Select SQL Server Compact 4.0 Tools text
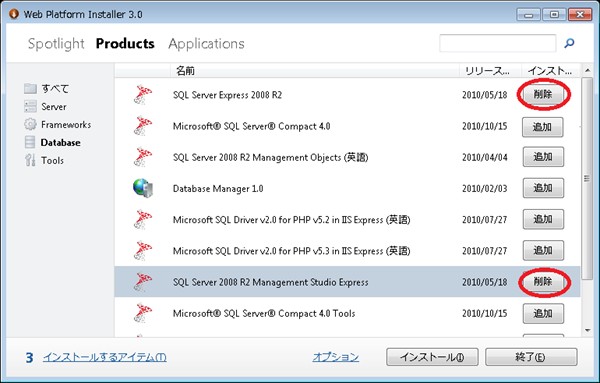This screenshot has width=600, height=383. coord(264,313)
